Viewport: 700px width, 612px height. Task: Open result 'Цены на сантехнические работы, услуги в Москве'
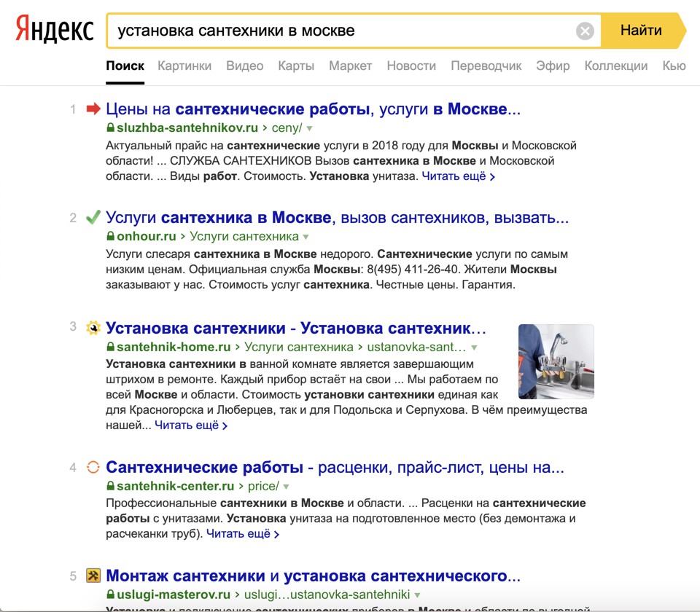[313, 109]
